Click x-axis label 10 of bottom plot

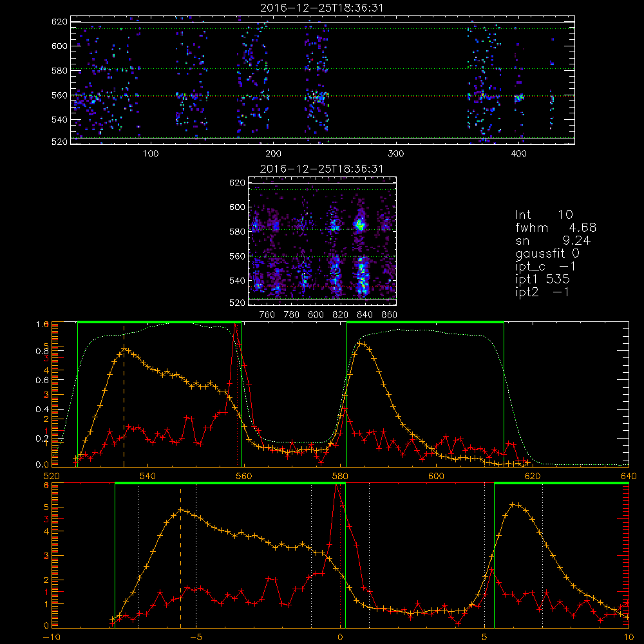(629, 638)
